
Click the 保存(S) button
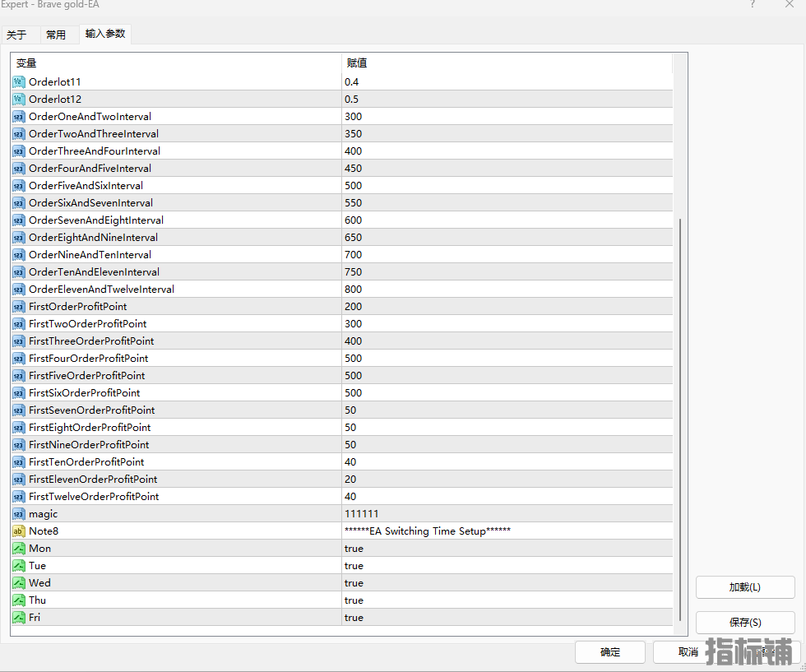pyautogui.click(x=745, y=623)
